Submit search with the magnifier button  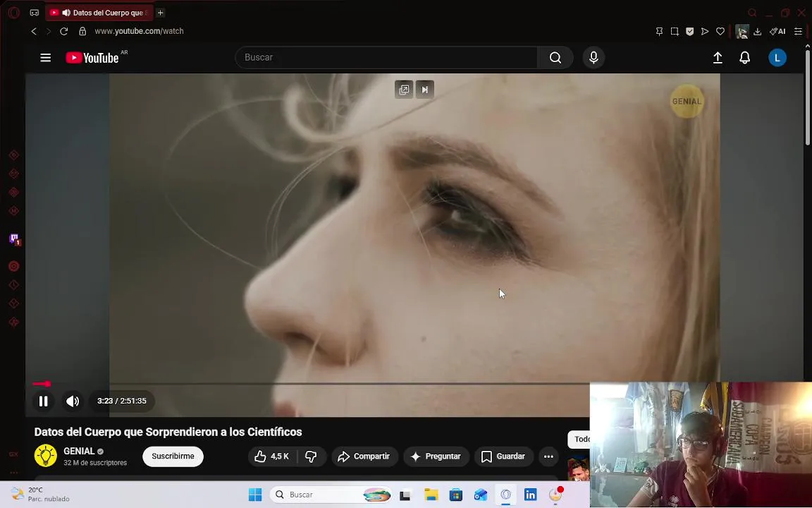click(555, 58)
